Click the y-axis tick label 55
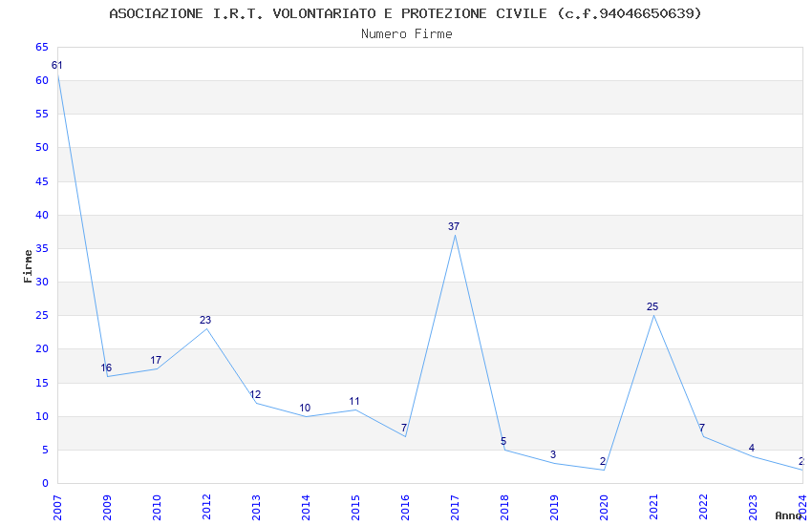 42,114
